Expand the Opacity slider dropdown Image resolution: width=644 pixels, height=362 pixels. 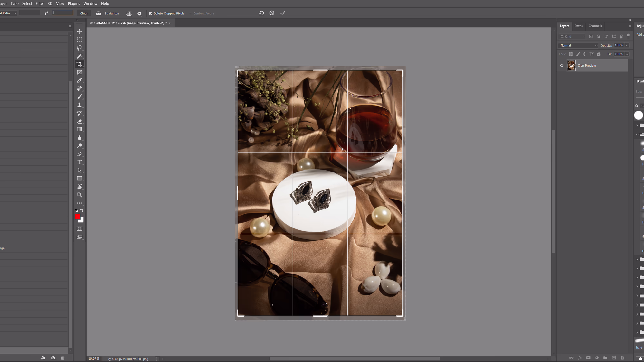coord(627,45)
